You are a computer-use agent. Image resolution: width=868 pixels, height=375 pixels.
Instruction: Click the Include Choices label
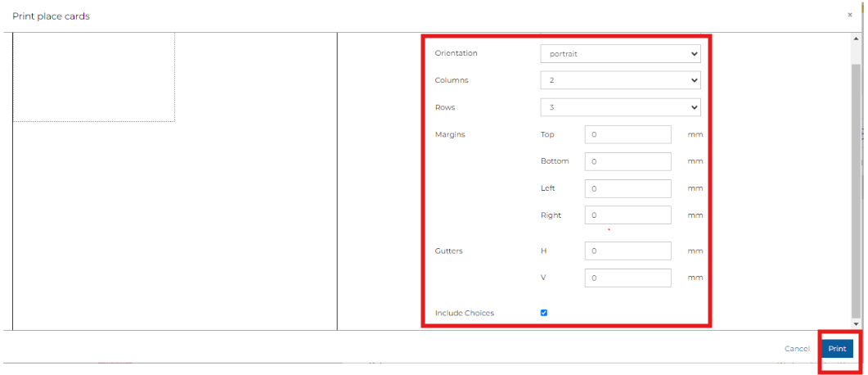[x=464, y=313]
